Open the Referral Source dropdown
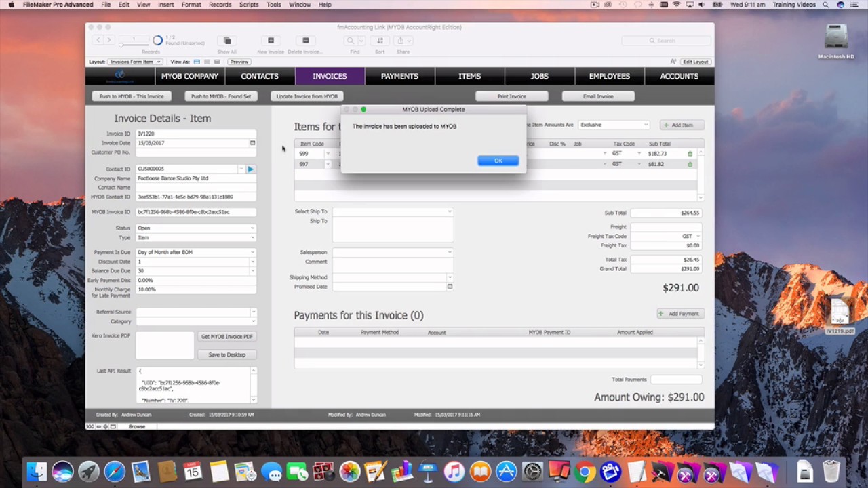Image resolution: width=868 pixels, height=488 pixels. click(196, 312)
